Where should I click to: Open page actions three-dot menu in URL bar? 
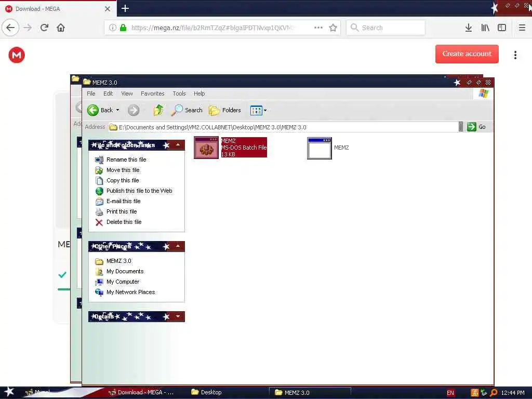click(x=318, y=28)
